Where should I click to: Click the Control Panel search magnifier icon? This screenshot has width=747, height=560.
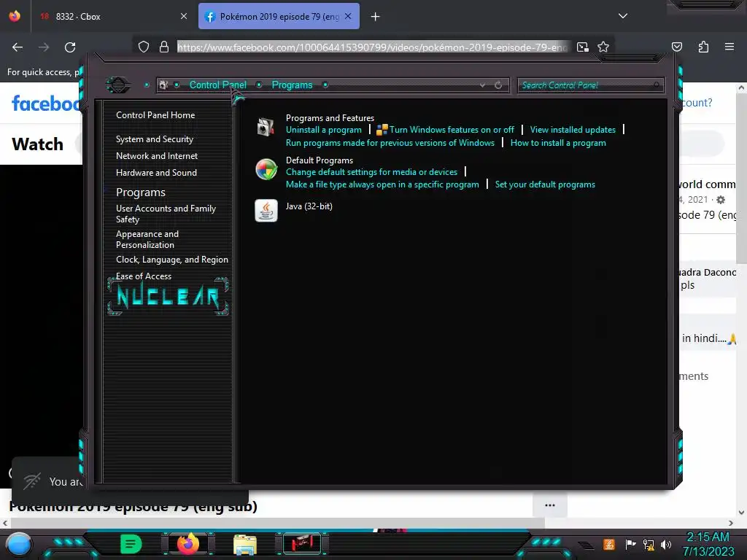pos(657,85)
